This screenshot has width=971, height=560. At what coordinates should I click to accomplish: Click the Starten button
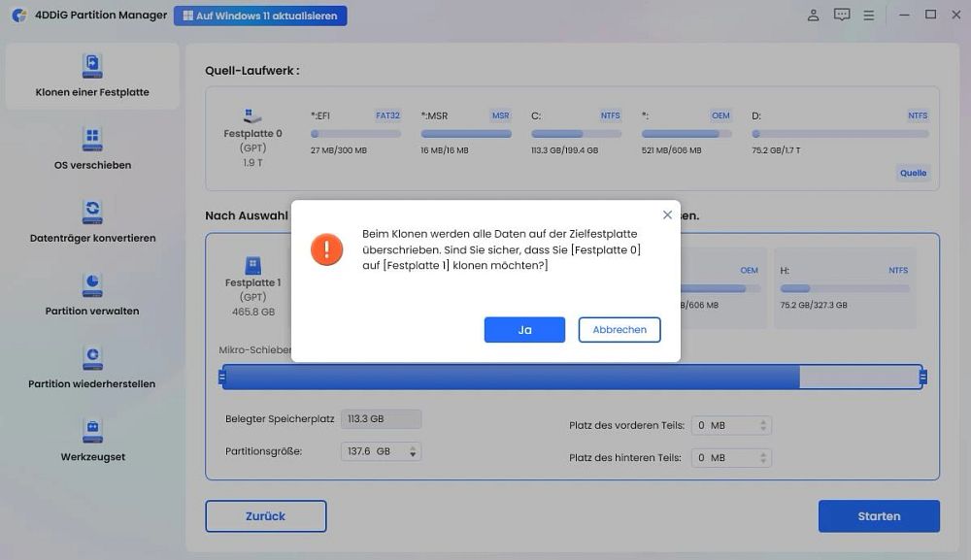pos(879,516)
